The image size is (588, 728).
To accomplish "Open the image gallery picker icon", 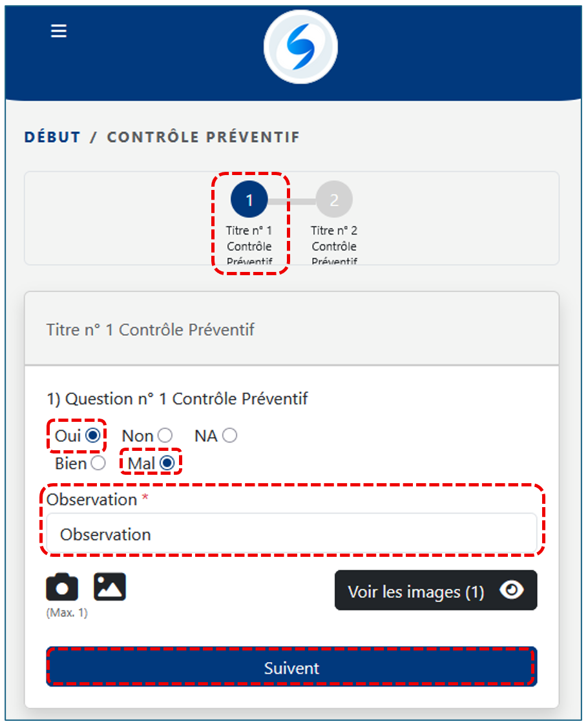I will coord(110,587).
